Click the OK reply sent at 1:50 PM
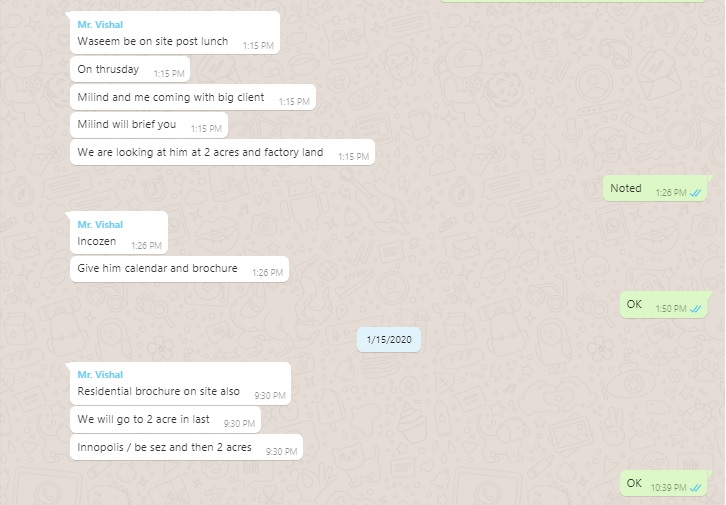 coord(663,305)
